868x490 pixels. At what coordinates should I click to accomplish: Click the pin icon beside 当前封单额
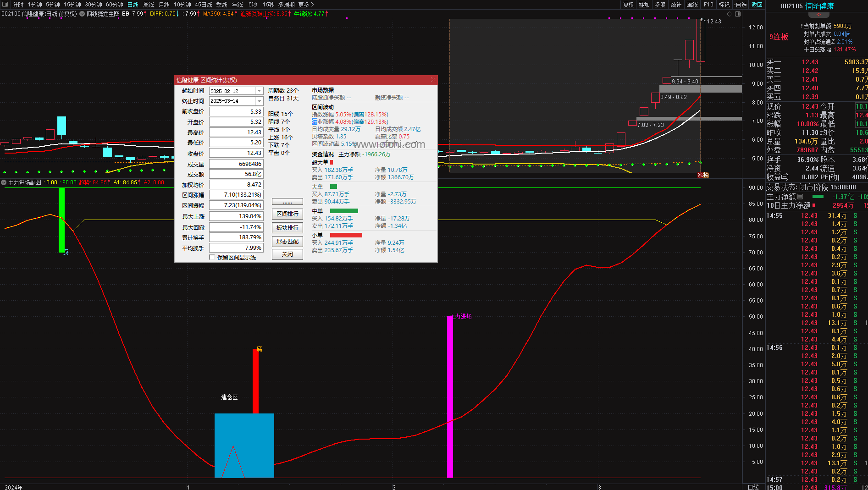coord(802,26)
